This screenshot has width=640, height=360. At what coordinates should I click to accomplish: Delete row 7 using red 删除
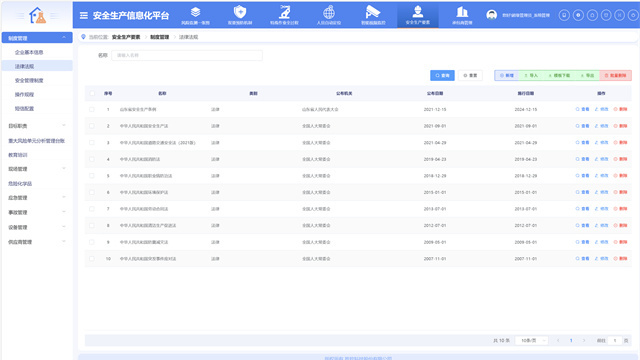coord(620,209)
